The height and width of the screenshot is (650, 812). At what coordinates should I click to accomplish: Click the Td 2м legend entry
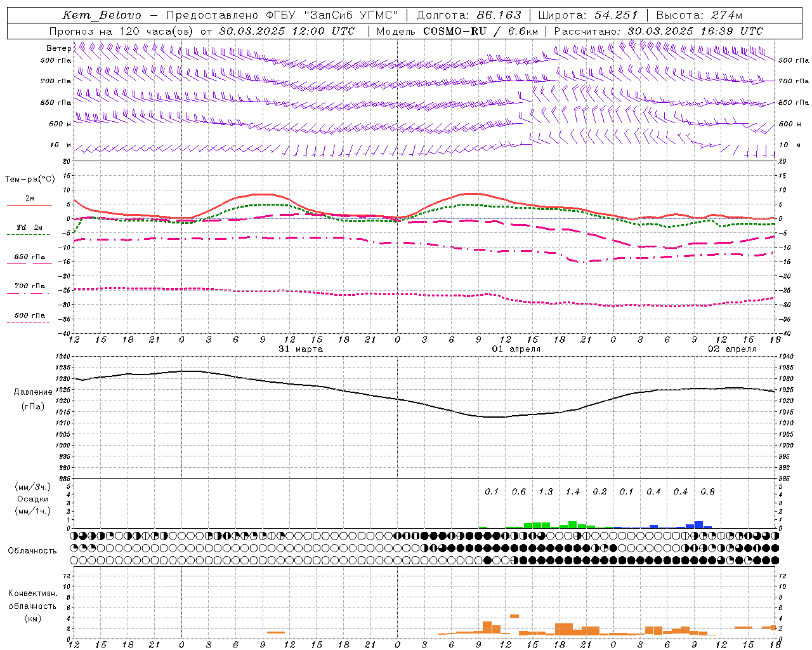29,227
